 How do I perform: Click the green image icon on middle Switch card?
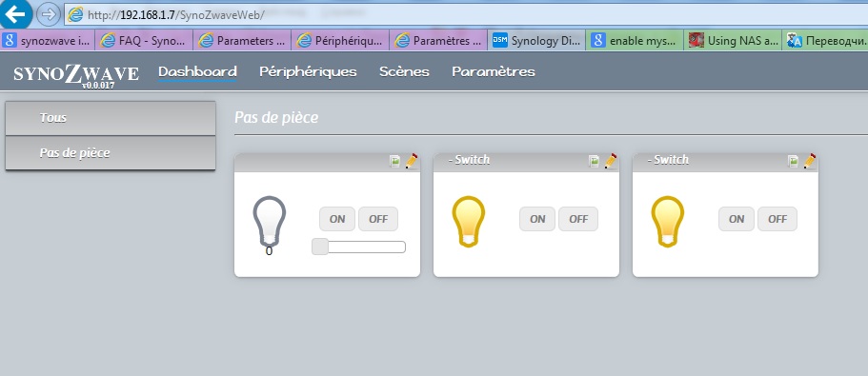click(x=594, y=162)
